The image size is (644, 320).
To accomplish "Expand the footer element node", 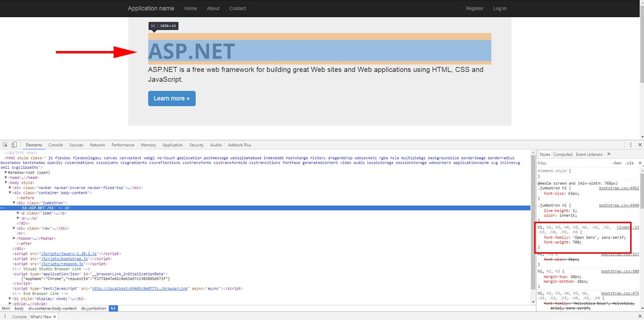I will 14,238.
